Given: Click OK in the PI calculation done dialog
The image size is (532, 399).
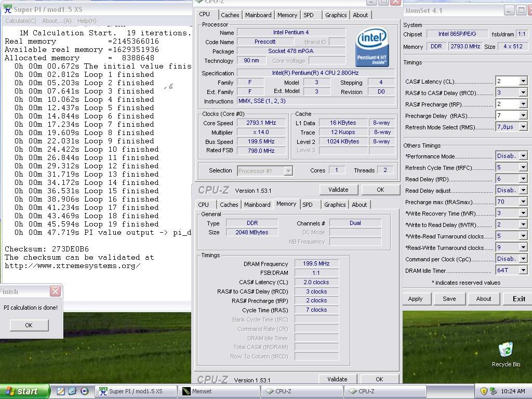Looking at the screenshot, I should tap(29, 325).
